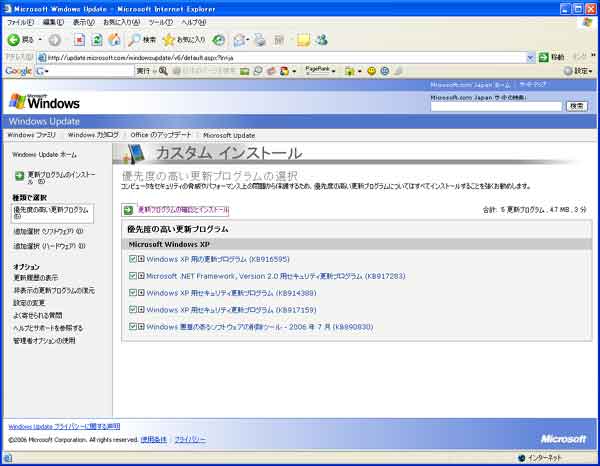
Task: Click the History toolbar icon
Action: pos(218,40)
